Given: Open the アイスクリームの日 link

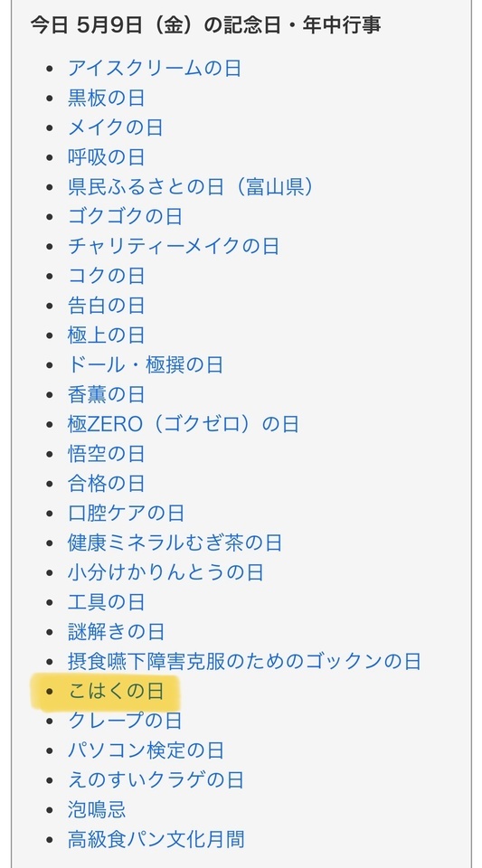Looking at the screenshot, I should (x=155, y=68).
